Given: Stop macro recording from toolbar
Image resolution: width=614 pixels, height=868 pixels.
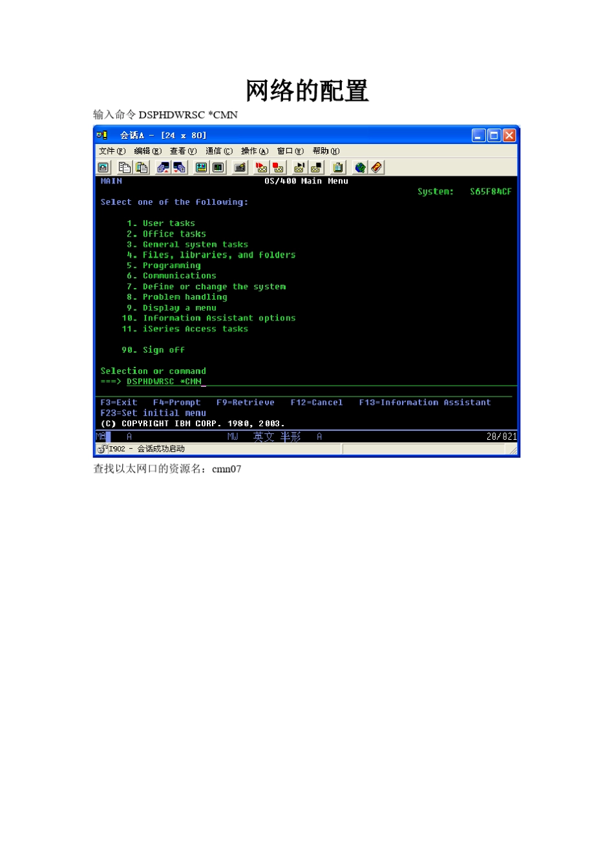Looking at the screenshot, I should 278,167.
